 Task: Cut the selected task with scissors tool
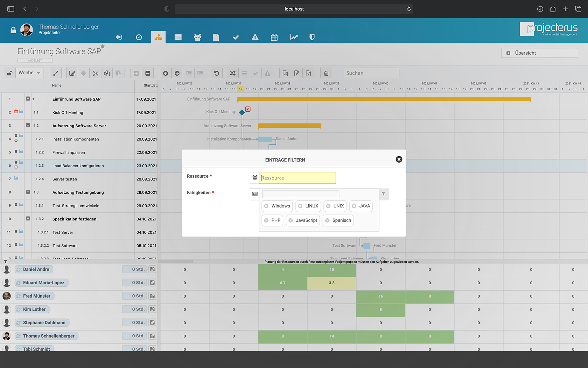[95, 73]
